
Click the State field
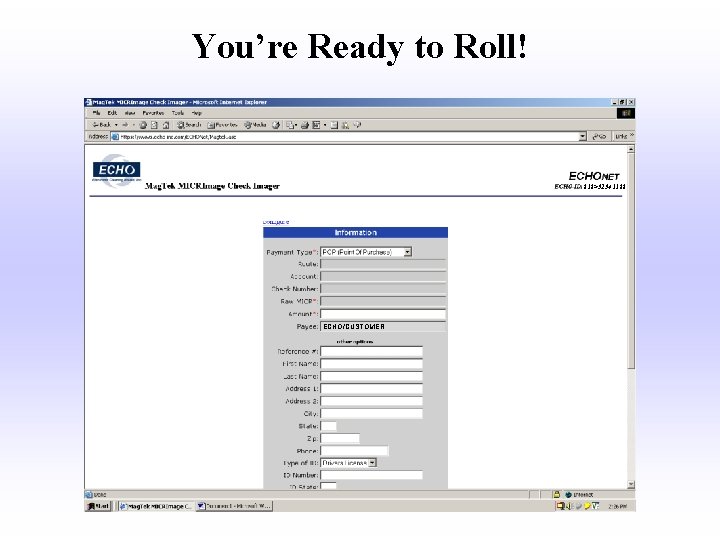tap(328, 426)
